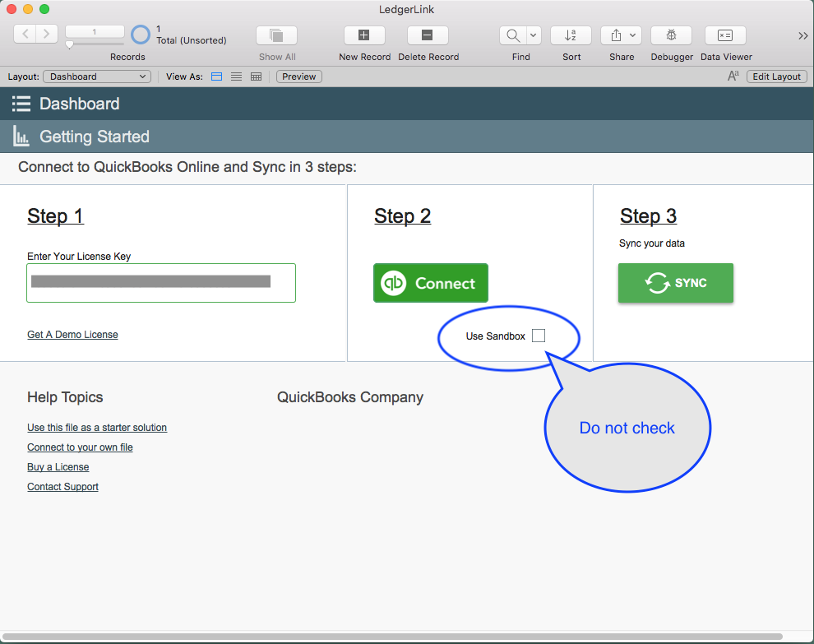Click the Getting Started section title

95,137
